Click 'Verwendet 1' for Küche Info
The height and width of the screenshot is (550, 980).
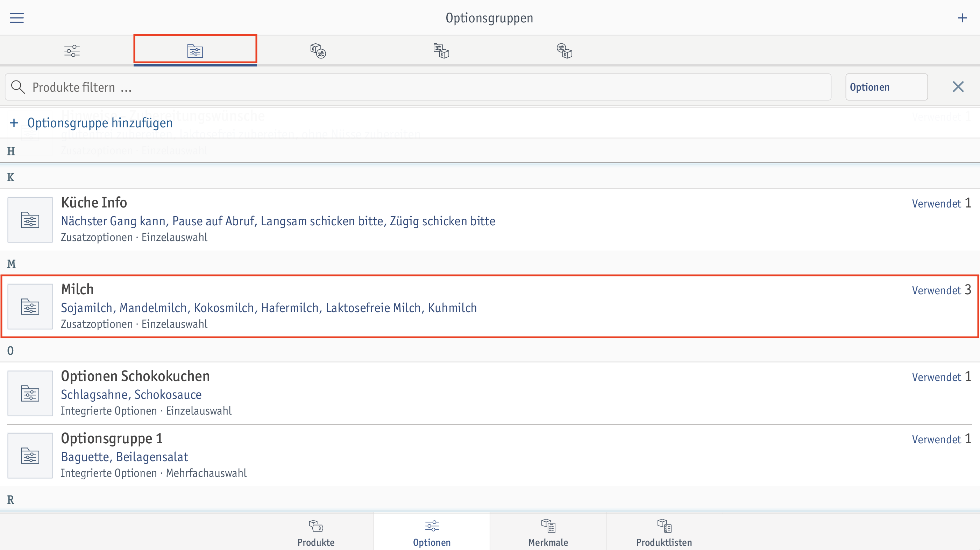(x=941, y=203)
